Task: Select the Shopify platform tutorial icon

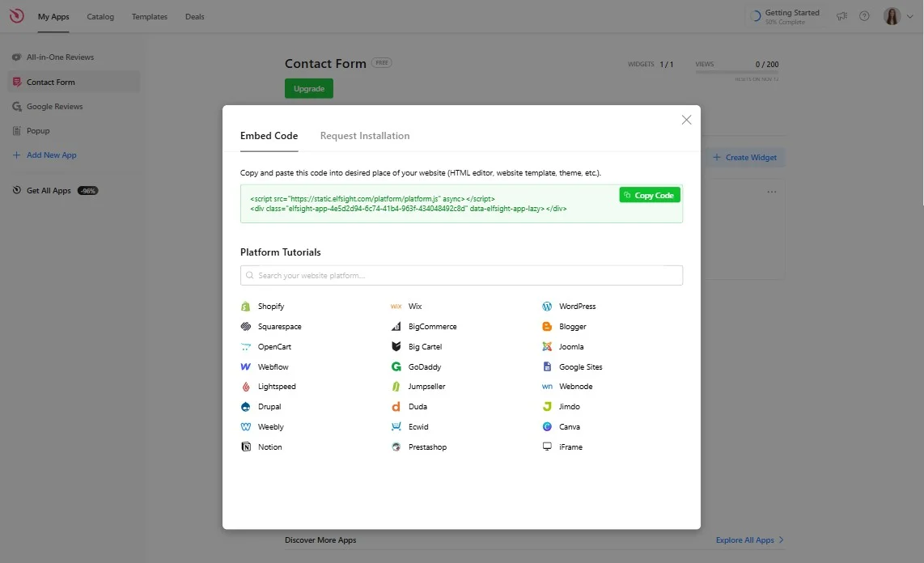Action: pos(245,306)
